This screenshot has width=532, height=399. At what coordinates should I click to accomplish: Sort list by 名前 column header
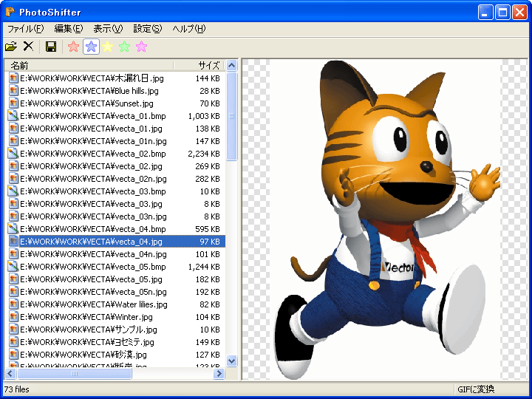(89, 65)
